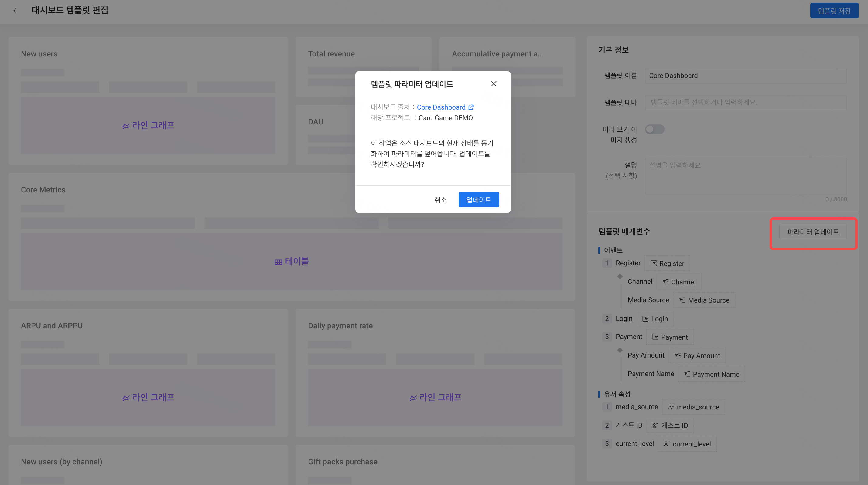Click the Register event icon
Viewport: 868px width, 485px height.
(653, 263)
